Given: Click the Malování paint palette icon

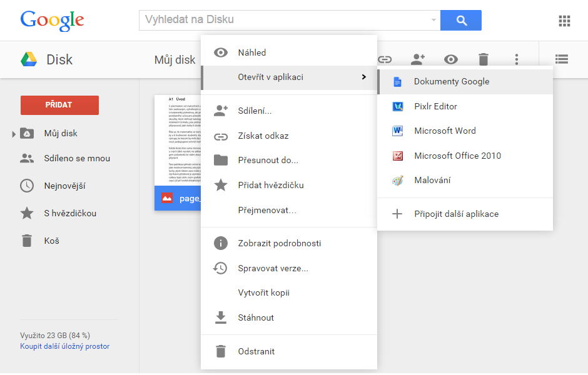Looking at the screenshot, I should click(x=397, y=181).
